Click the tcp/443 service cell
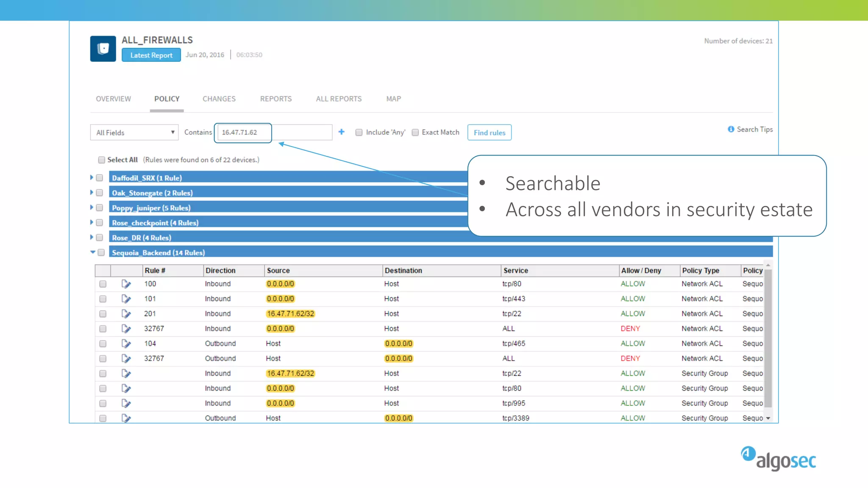 click(x=514, y=299)
